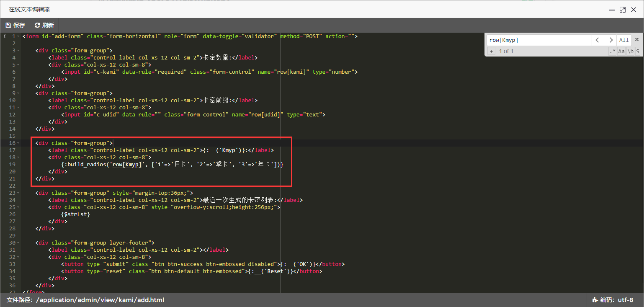Toggle case sensitive search
The image size is (644, 307).
[x=621, y=51]
